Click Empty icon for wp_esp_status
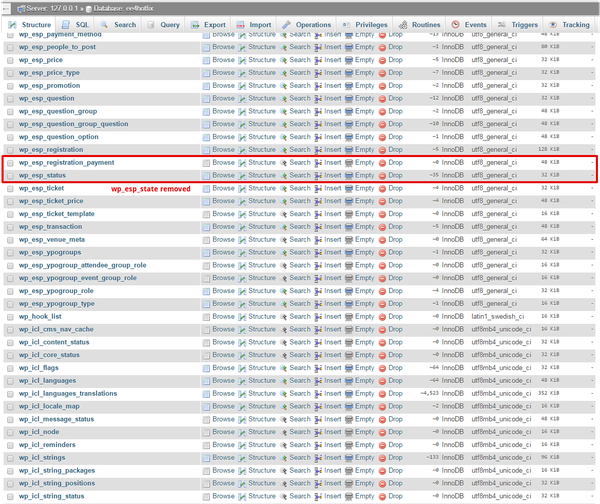Screen dimensions: 600x504 (349, 176)
